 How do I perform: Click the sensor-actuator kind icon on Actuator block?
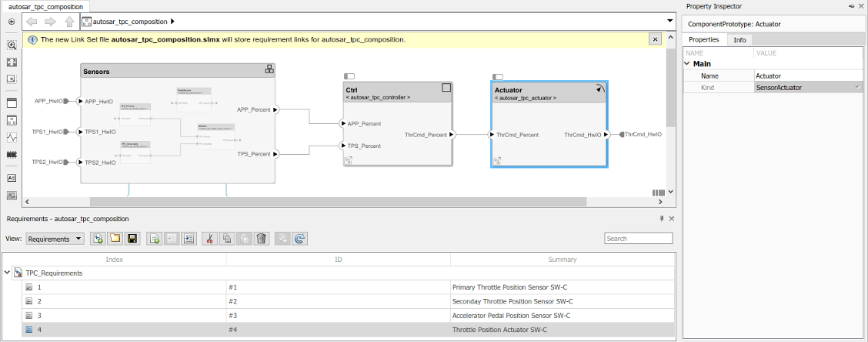point(600,88)
